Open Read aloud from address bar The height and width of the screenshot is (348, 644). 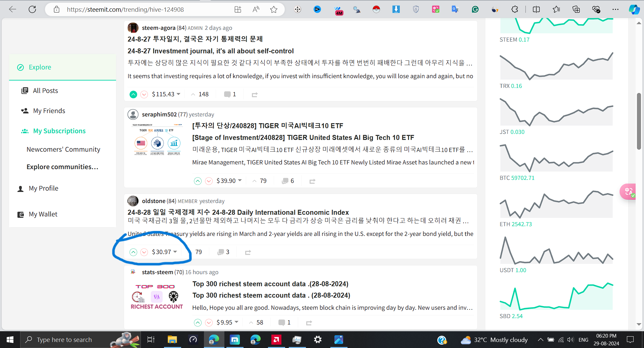pyautogui.click(x=256, y=9)
